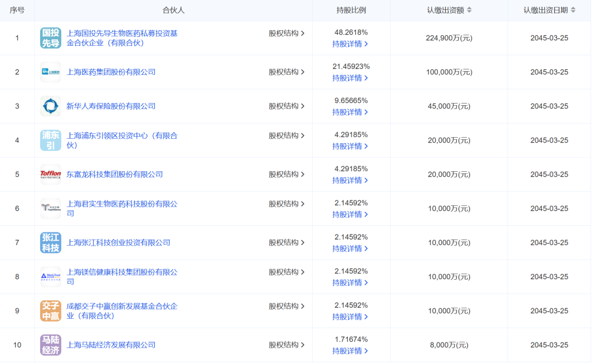This screenshot has width=595, height=364.
Task: Click 10,000万(元) in 上海张江科技 row
Action: (x=449, y=243)
